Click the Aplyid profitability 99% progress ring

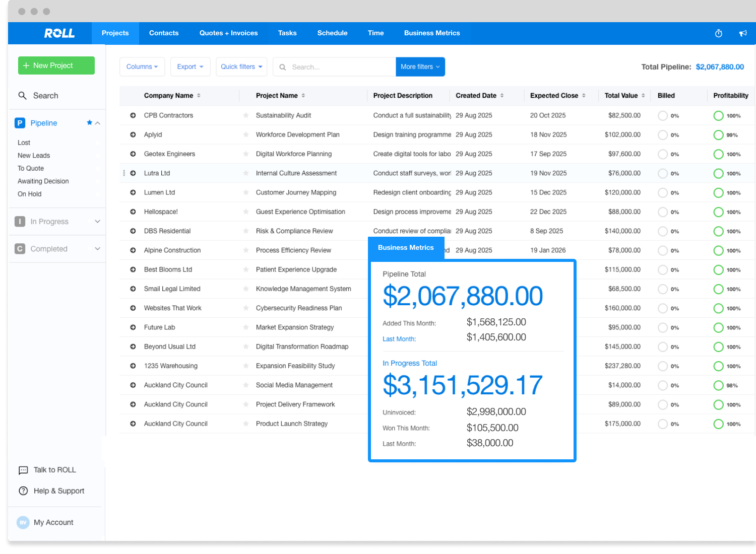pos(719,135)
